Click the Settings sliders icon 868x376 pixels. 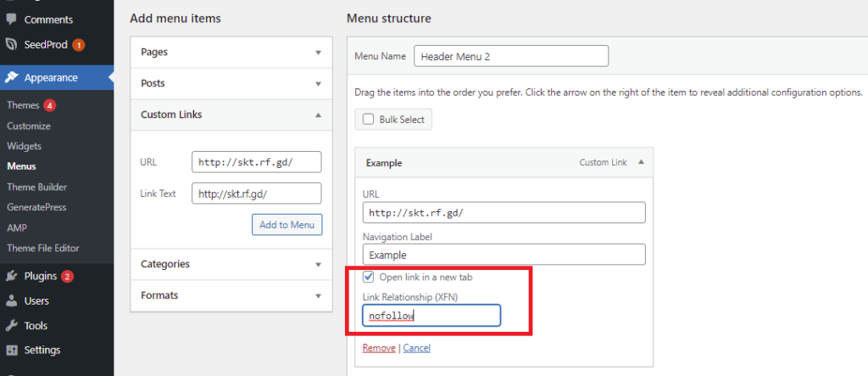coord(10,351)
